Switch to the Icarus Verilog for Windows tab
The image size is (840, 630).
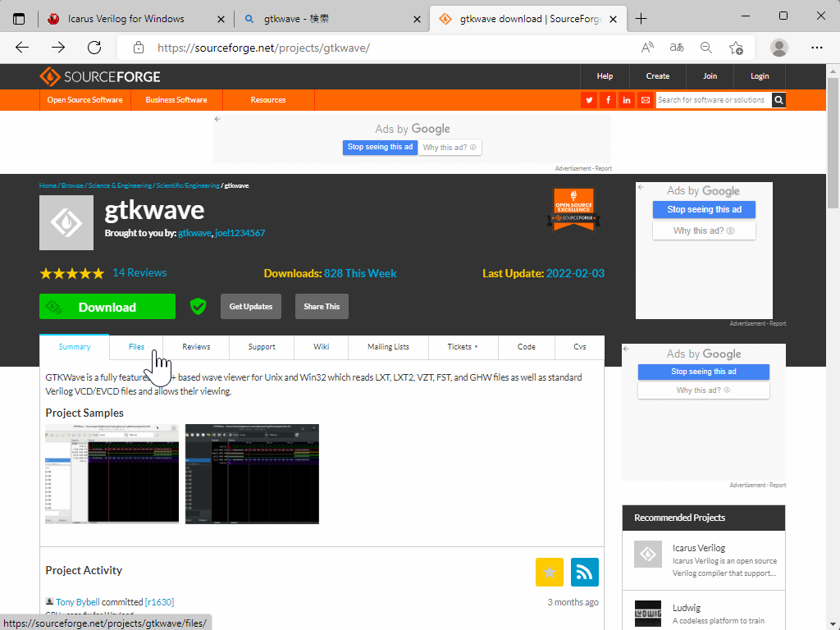(126, 19)
